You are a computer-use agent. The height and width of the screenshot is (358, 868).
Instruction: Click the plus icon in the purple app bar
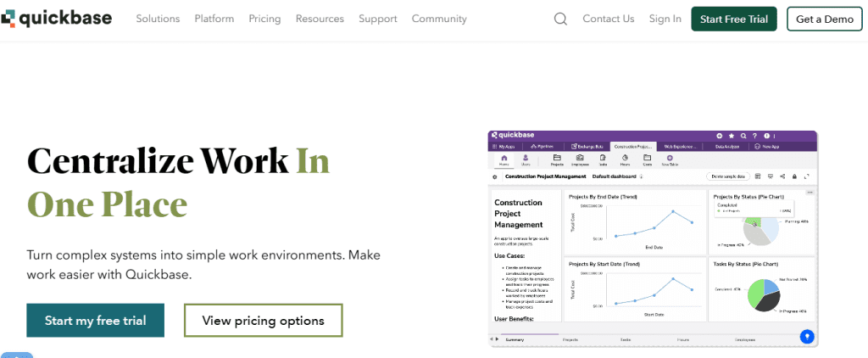pyautogui.click(x=719, y=136)
